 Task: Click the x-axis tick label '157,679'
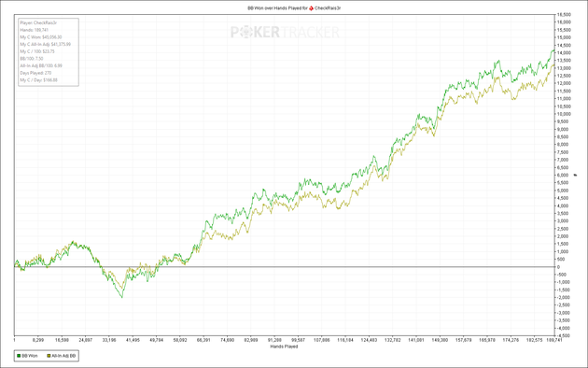click(x=464, y=340)
